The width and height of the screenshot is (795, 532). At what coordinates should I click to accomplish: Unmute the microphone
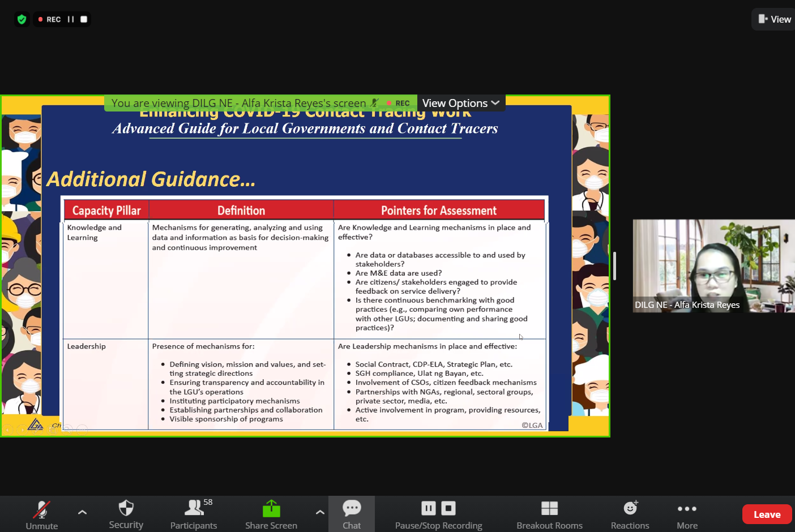(x=41, y=514)
